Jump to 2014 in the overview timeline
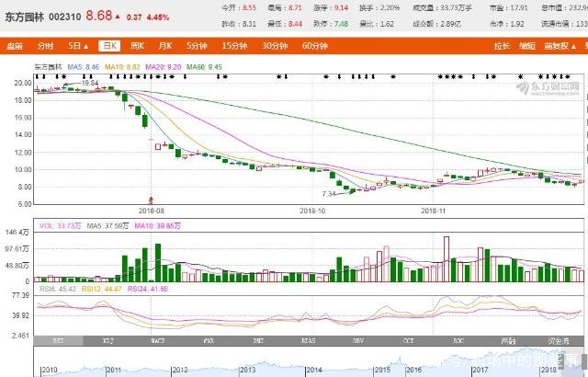 (x=314, y=370)
